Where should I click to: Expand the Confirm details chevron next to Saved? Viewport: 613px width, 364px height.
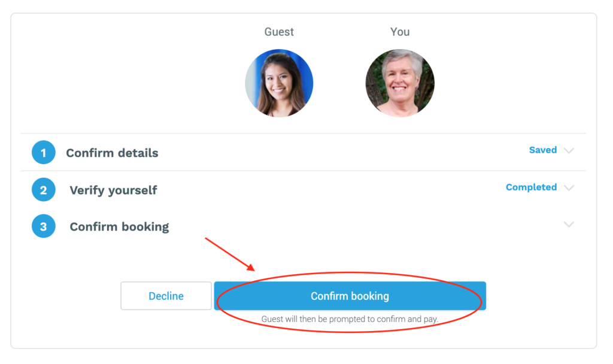click(x=569, y=150)
